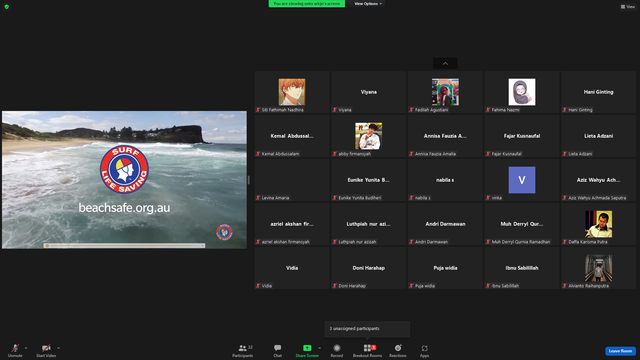Select Puja widia's participant tile
The height and width of the screenshot is (360, 640).
point(445,269)
